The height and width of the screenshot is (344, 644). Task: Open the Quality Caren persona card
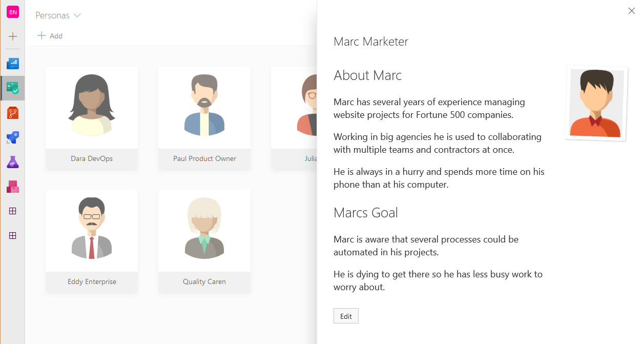click(204, 231)
